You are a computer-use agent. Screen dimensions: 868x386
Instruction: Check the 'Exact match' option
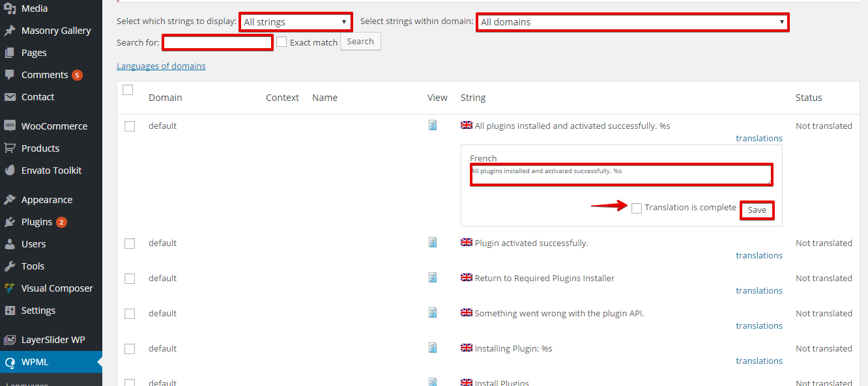click(x=282, y=42)
